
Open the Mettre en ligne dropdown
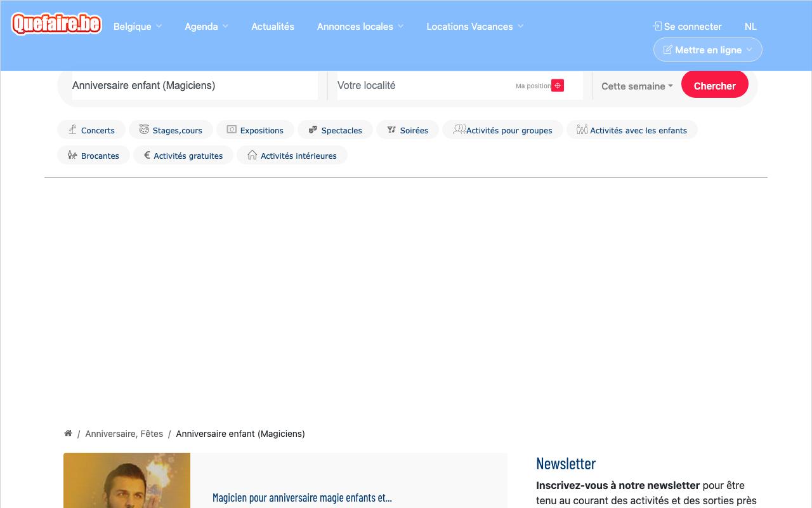[708, 50]
